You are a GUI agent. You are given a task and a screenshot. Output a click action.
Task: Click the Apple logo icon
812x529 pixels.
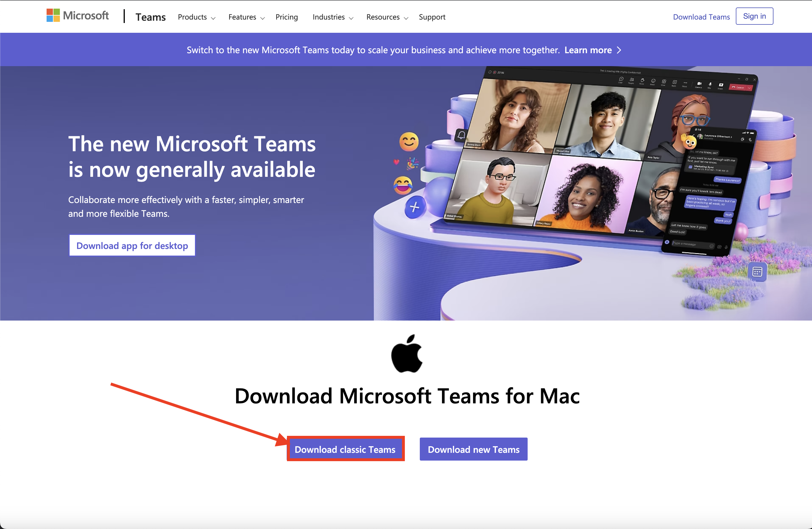tap(407, 354)
